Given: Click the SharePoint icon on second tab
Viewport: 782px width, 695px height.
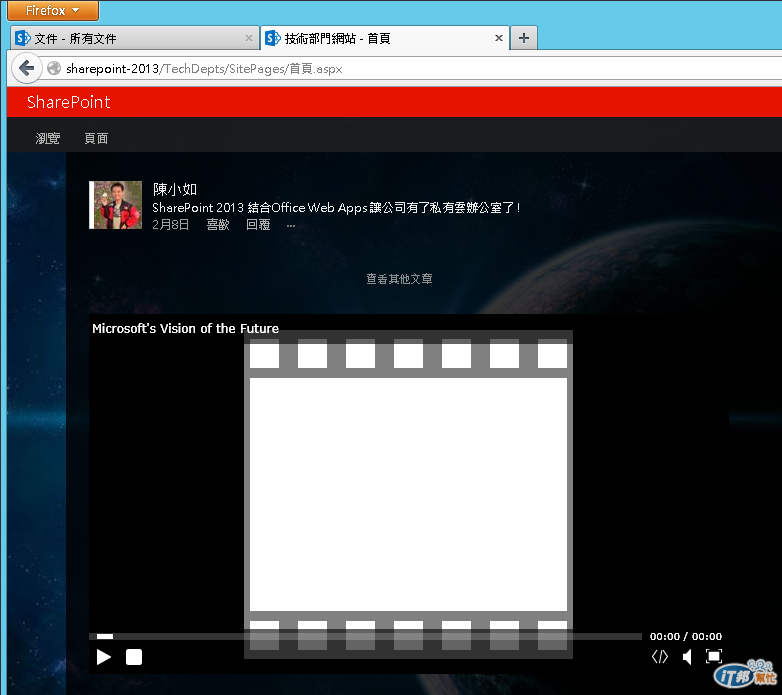Looking at the screenshot, I should [273, 38].
